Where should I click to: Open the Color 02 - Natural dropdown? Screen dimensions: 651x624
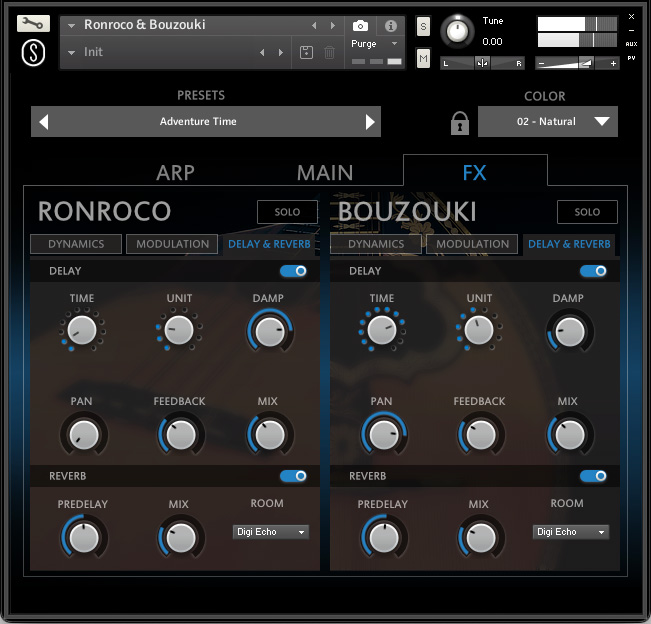click(x=548, y=122)
